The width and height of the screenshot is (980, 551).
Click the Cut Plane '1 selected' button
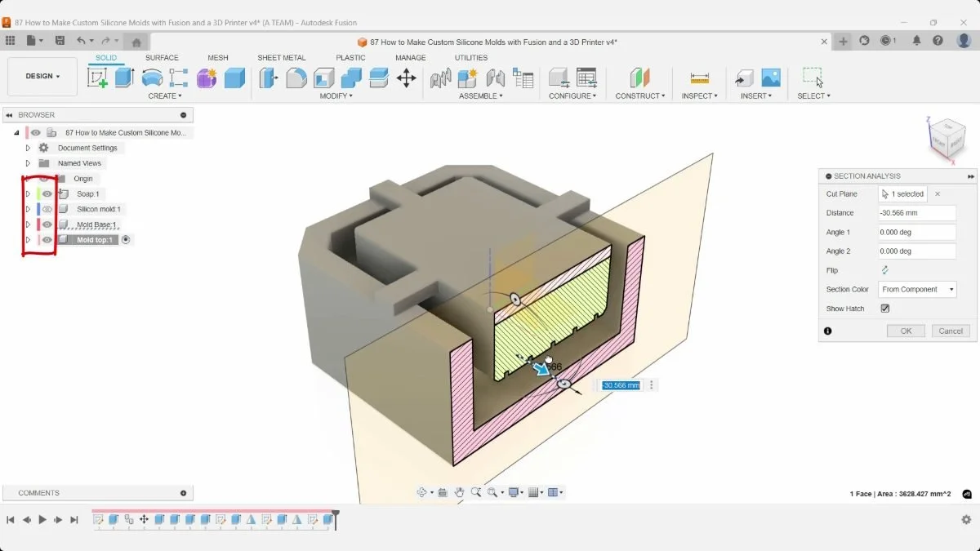click(x=902, y=194)
